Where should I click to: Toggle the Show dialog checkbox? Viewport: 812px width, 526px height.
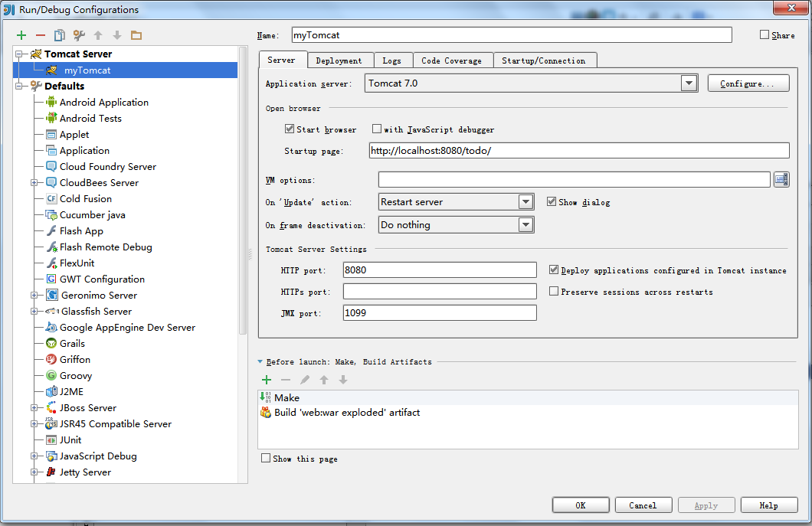552,201
